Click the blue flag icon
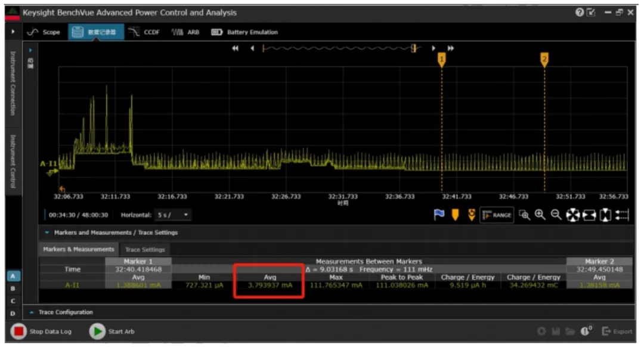 point(439,215)
